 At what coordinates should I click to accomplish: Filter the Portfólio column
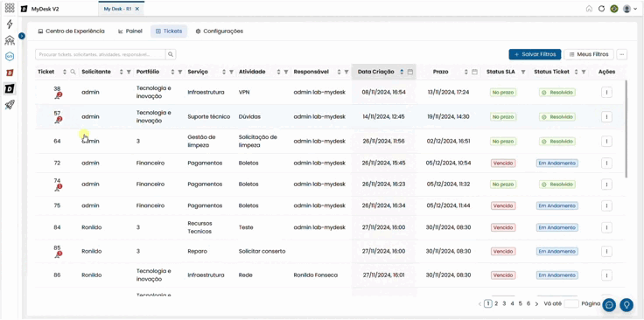(x=180, y=72)
